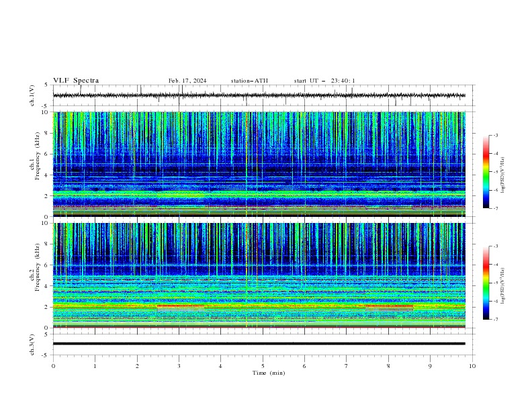The width and height of the screenshot is (532, 411).
Task: Click time axis tick label '0'
Action: (53, 366)
